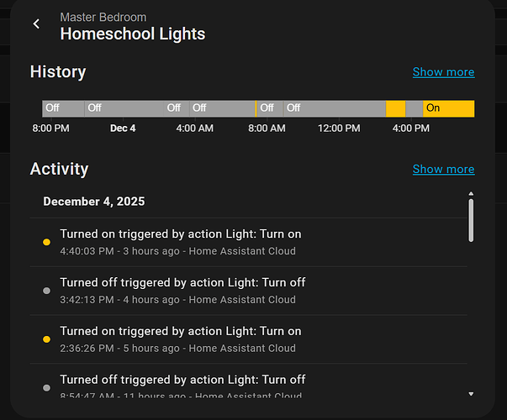This screenshot has width=507, height=420.
Task: Click the first Off segment above 8:00 PM
Action: [x=63, y=108]
